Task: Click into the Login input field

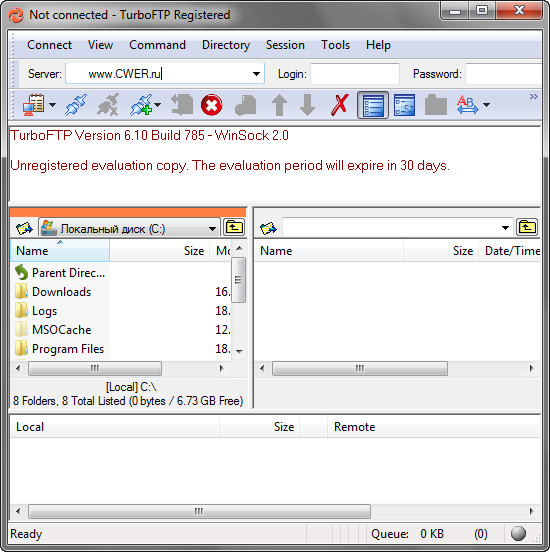Action: click(x=355, y=74)
